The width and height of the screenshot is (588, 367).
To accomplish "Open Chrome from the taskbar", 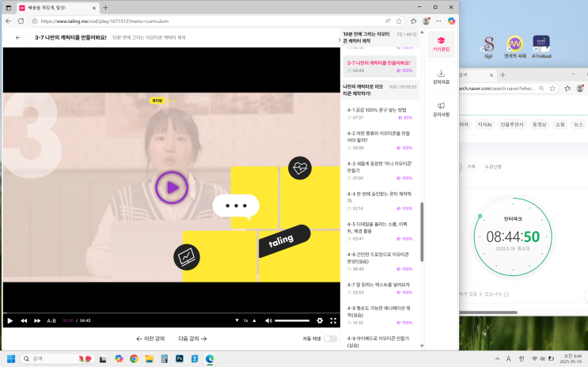I will 134,359.
